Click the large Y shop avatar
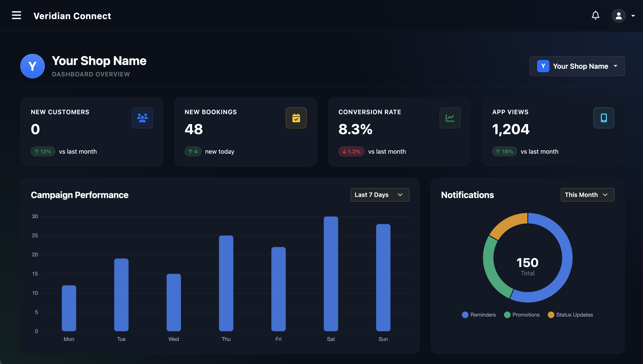643x364 pixels. [33, 66]
